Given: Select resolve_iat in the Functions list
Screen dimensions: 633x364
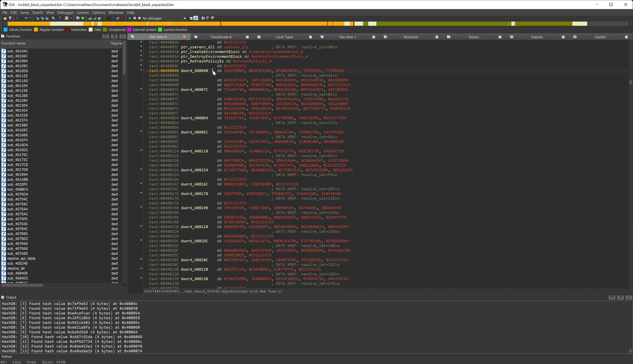Looking at the screenshot, I should tap(16, 268).
